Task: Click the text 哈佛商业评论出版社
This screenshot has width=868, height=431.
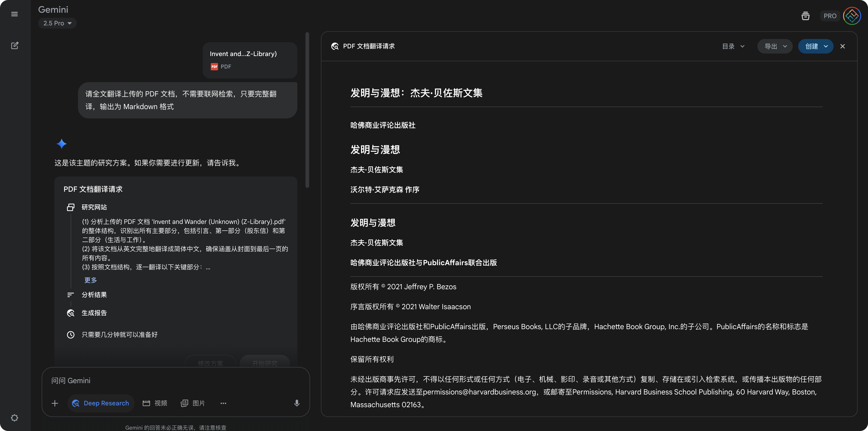Action: [x=383, y=125]
